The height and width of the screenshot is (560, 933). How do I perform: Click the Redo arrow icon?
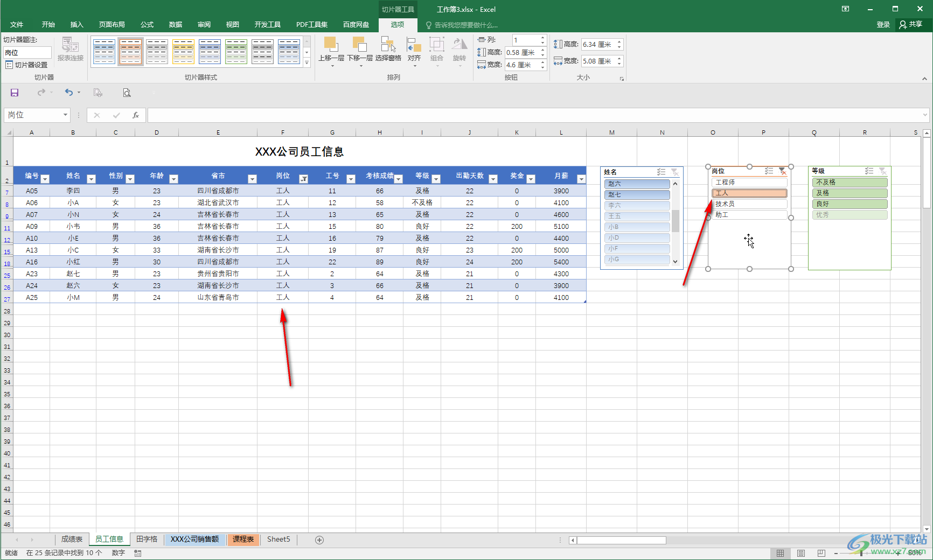41,93
